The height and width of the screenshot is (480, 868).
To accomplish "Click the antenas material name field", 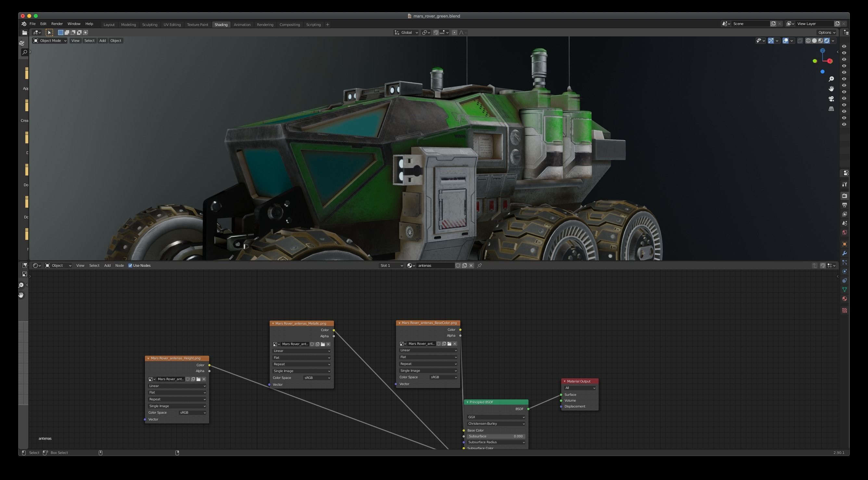I will tap(435, 266).
